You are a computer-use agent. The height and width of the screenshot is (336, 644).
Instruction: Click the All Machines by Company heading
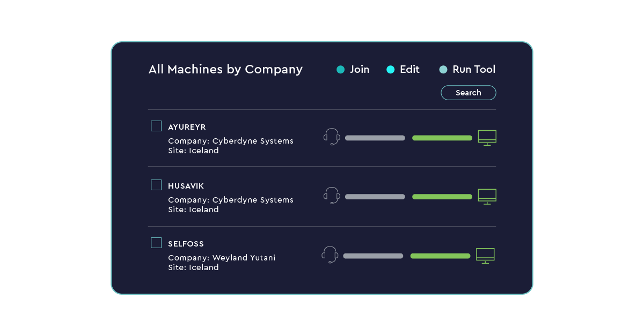pyautogui.click(x=225, y=69)
